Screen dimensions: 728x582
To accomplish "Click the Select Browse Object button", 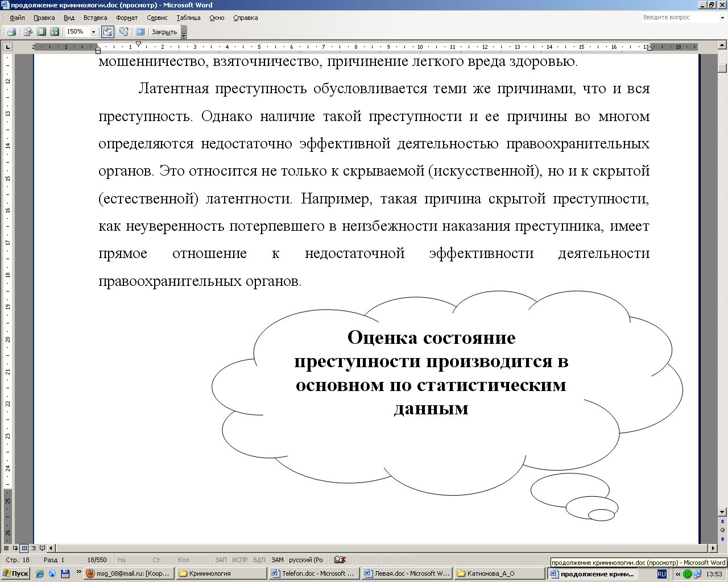I will coord(723,530).
